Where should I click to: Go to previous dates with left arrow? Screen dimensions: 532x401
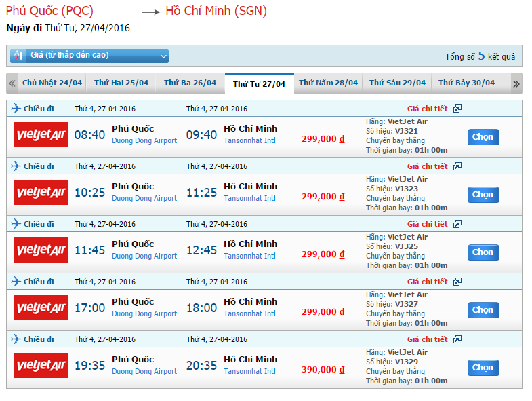12,83
